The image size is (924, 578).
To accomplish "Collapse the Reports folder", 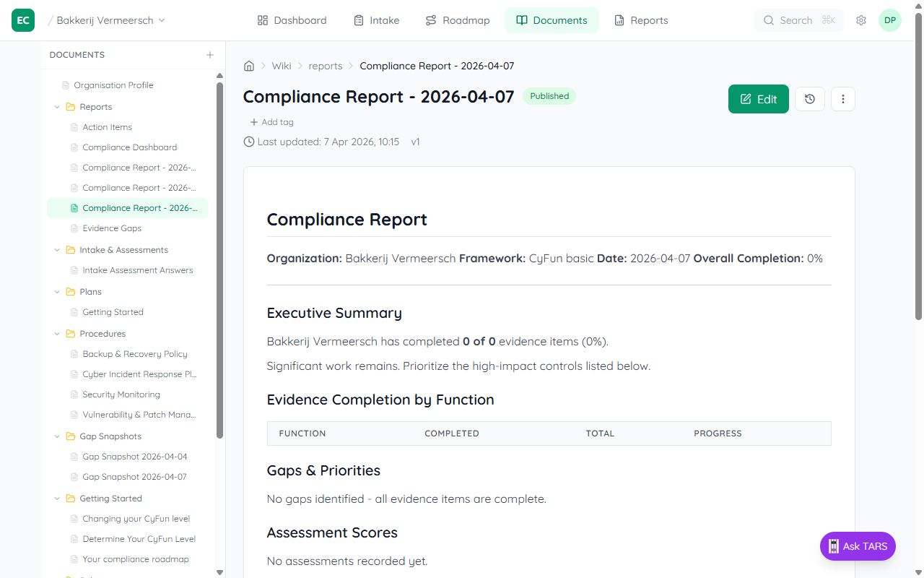I will pos(57,106).
